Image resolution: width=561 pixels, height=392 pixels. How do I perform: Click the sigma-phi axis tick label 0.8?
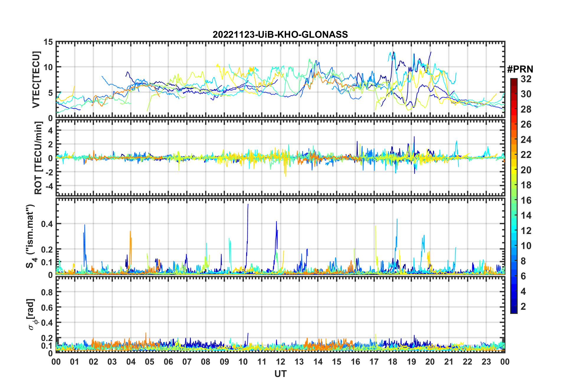click(47, 292)
